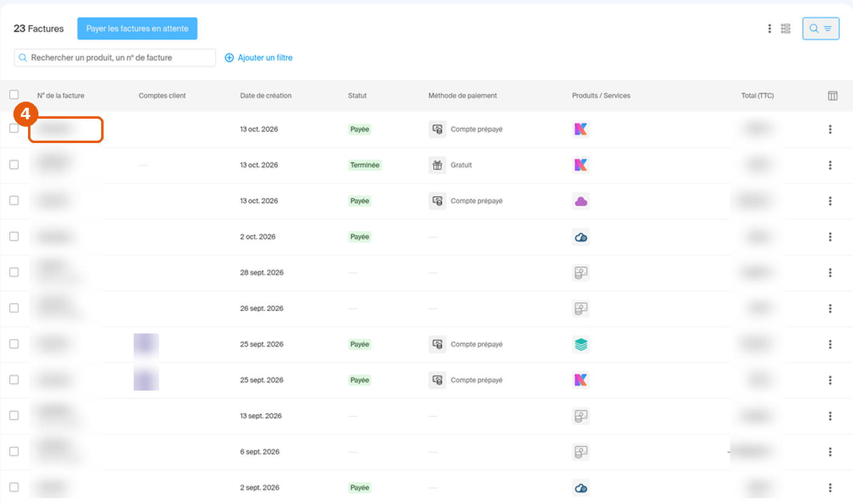
Task: Select the invoice dated 2 oct. 2026
Action: point(14,237)
